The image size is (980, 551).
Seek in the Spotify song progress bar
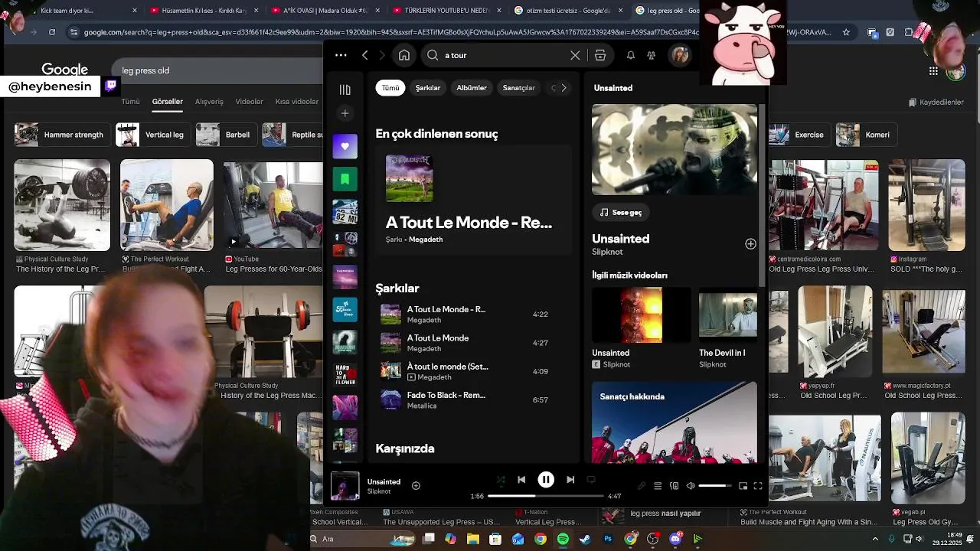(546, 496)
